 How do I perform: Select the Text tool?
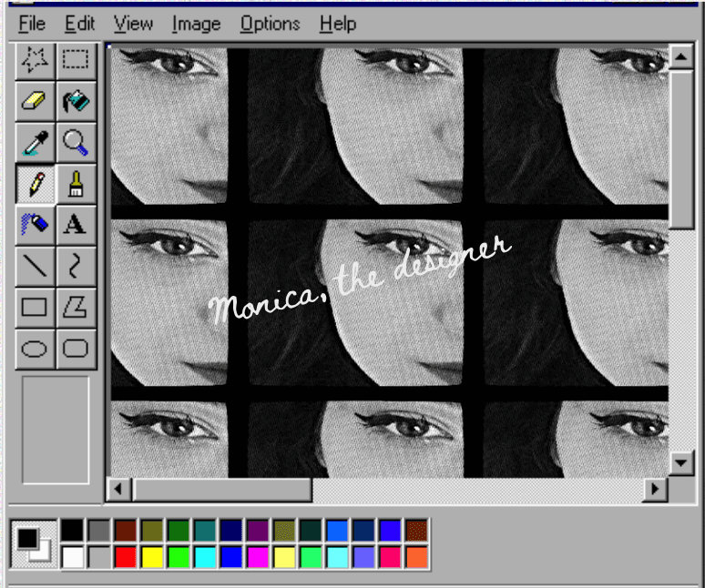76,224
